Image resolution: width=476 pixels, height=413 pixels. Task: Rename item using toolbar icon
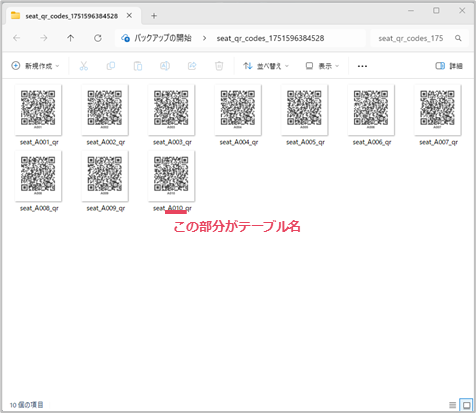165,66
